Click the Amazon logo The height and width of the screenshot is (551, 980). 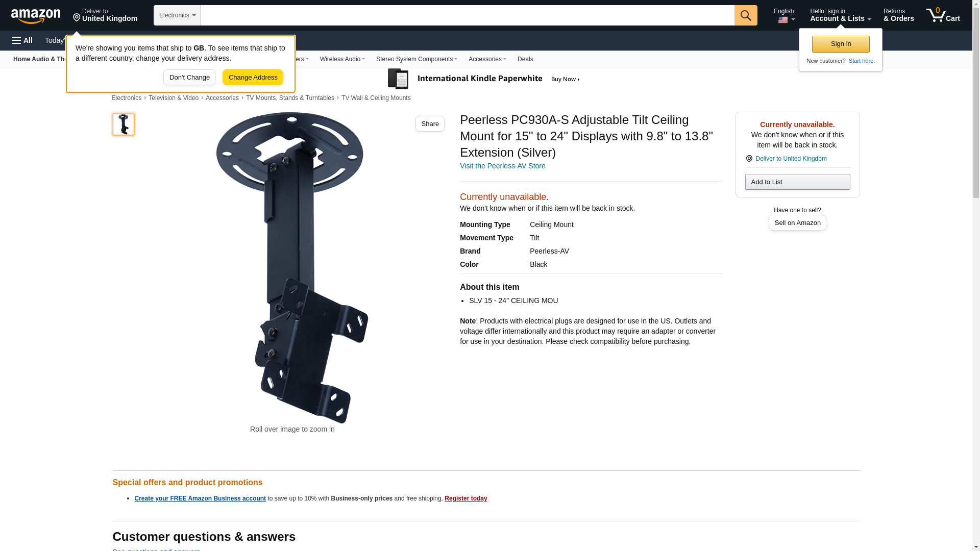(x=36, y=16)
